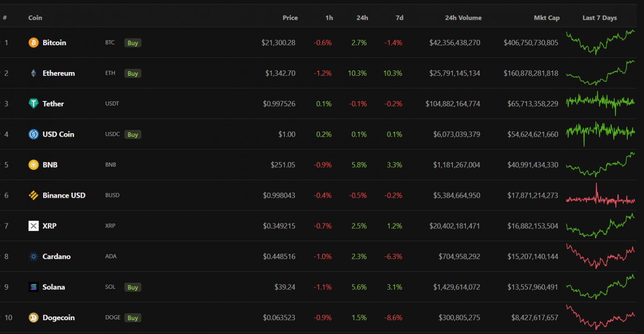
Task: Click the Last 7 Days column header
Action: pos(600,18)
